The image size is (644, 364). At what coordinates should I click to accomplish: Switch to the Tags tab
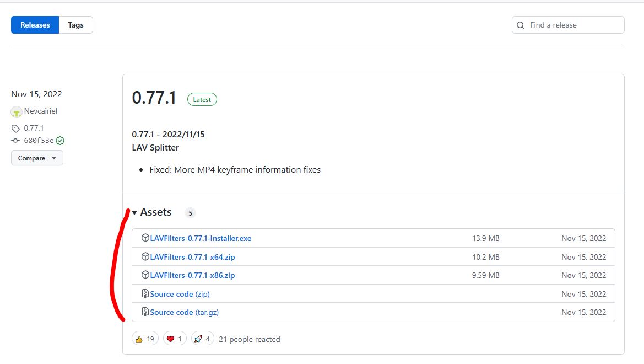tap(75, 25)
